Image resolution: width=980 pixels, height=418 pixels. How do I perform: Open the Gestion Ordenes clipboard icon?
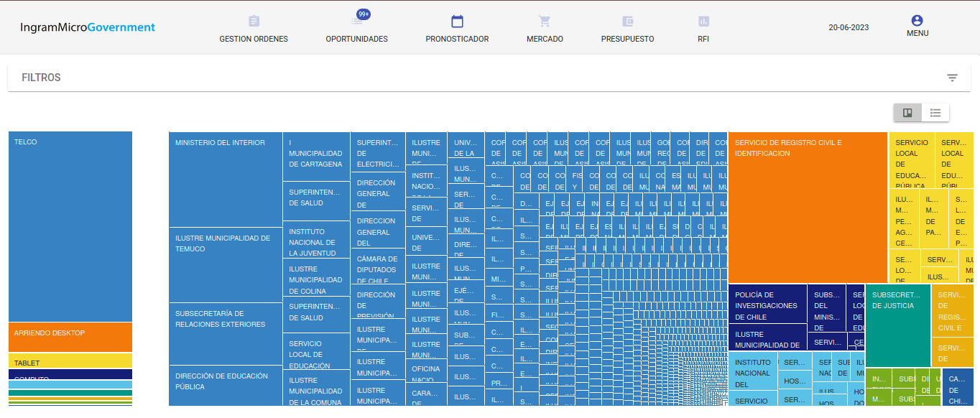click(x=254, y=22)
